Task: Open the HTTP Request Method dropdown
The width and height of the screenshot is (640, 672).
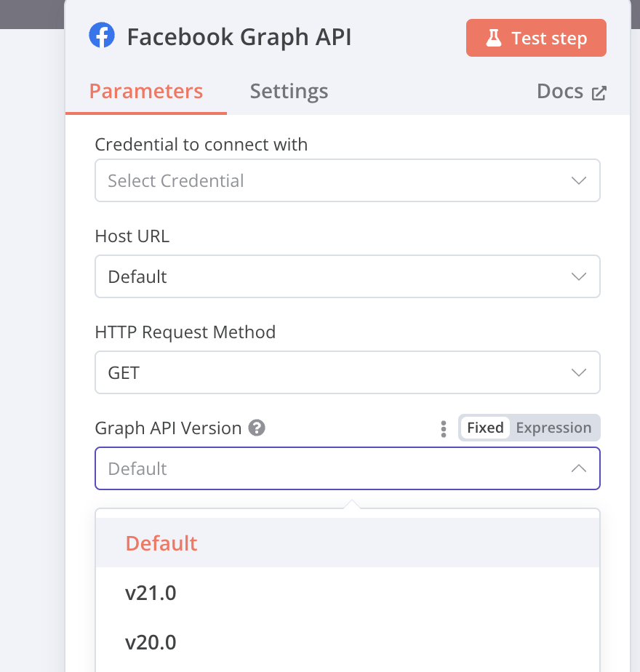Action: click(x=347, y=372)
